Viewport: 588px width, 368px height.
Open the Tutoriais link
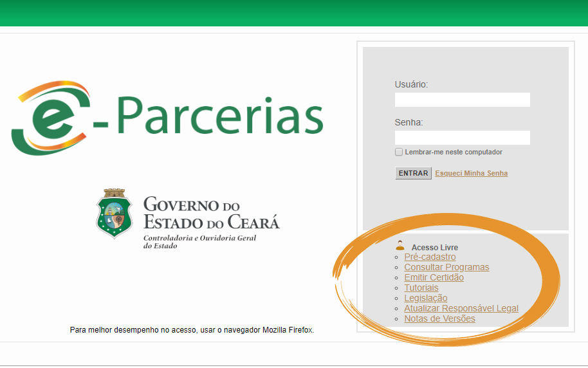[x=421, y=288]
